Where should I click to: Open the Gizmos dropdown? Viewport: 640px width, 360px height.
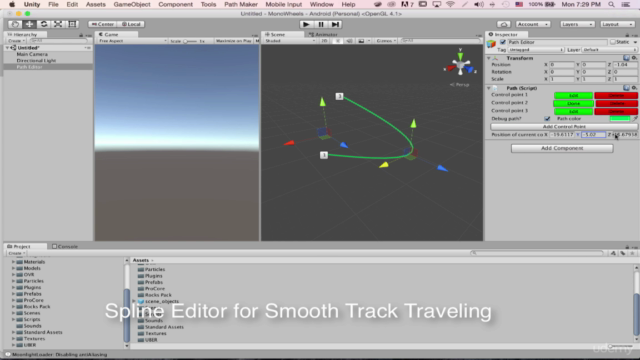coord(386,41)
